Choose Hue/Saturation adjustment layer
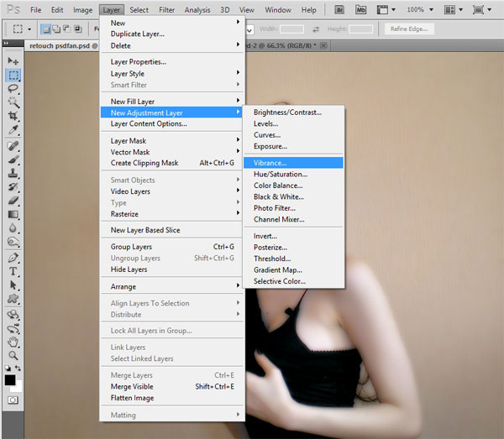This screenshot has height=439, width=504. click(x=293, y=174)
